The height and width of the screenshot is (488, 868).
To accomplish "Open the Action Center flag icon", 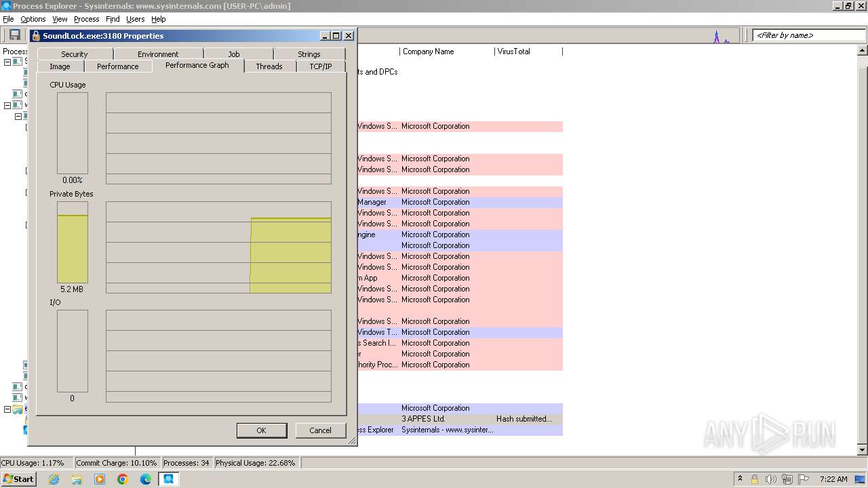I will click(x=804, y=479).
